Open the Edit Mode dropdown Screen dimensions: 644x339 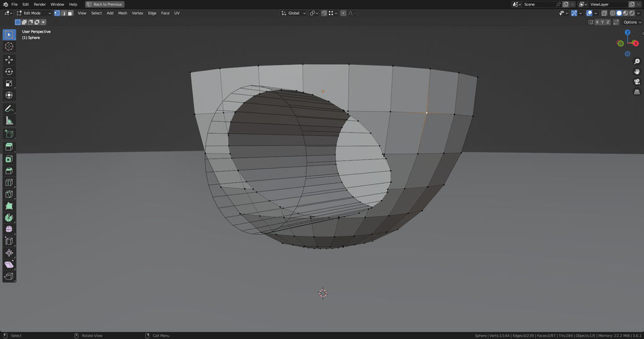pos(33,13)
